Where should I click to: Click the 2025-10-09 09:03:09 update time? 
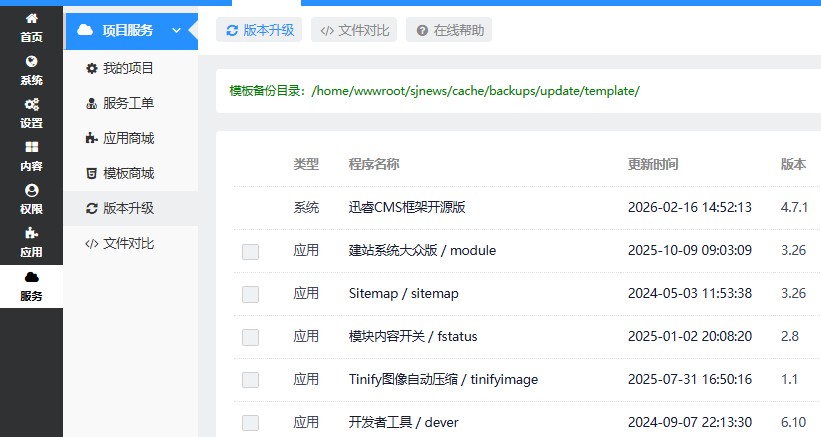[690, 250]
